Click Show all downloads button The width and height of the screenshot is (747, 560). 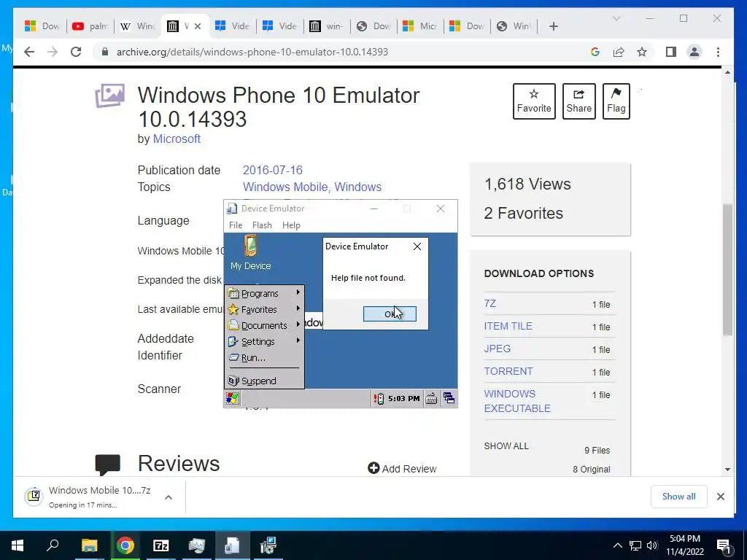[679, 497]
